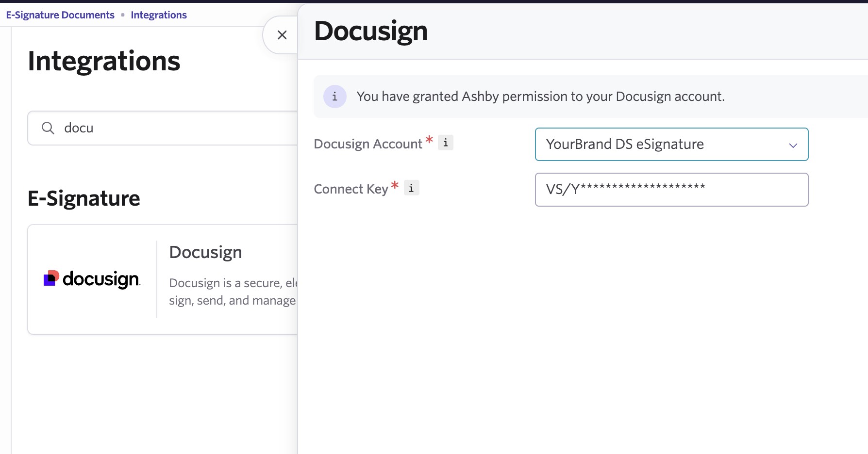The height and width of the screenshot is (454, 868).
Task: Click the Docusign logo in the card
Action: pyautogui.click(x=92, y=279)
